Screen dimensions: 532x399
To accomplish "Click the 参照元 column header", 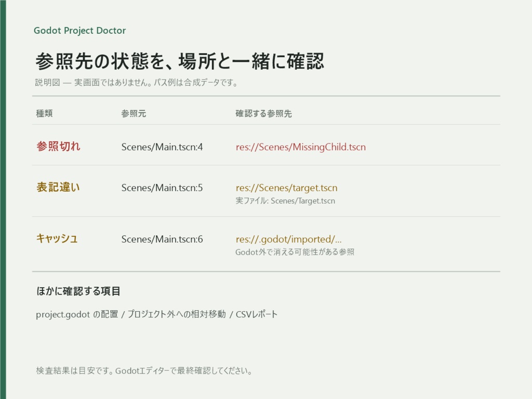I will [x=134, y=113].
